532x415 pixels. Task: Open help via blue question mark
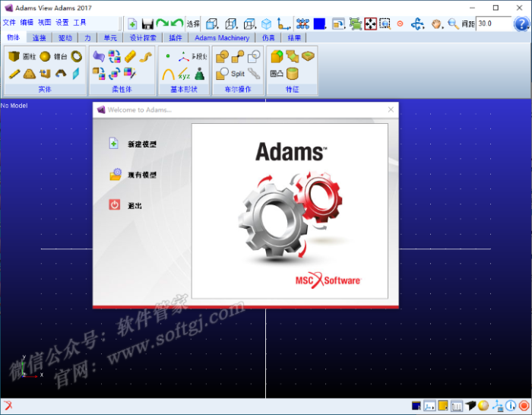point(521,24)
